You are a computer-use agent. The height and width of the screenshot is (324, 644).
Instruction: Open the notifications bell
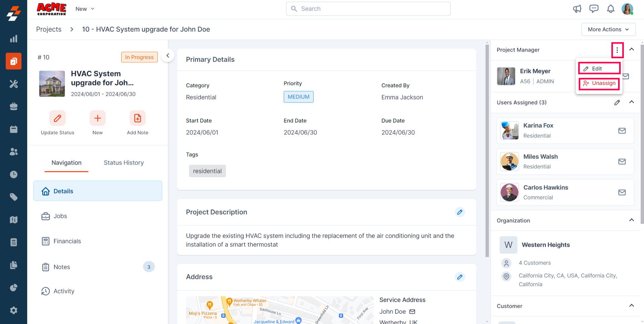(x=610, y=9)
